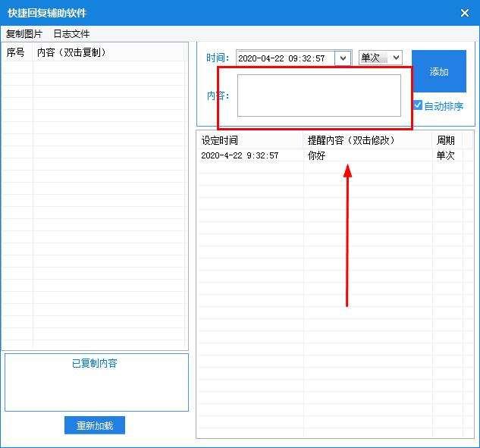This screenshot has height=448, width=480.
Task: Click into the 内容 text input box
Action: [x=319, y=96]
